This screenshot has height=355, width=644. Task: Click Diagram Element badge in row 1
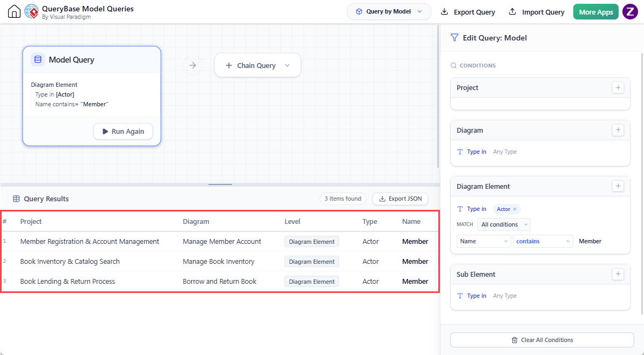coord(311,242)
